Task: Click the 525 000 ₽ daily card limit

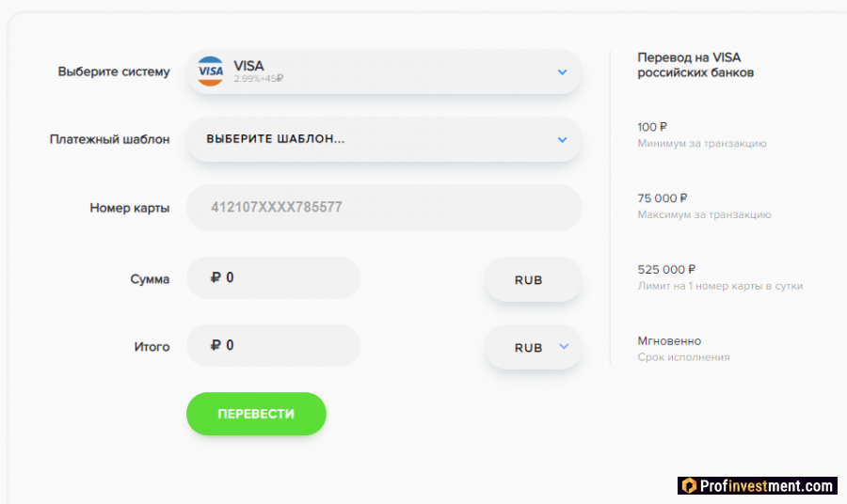Action: 666,269
